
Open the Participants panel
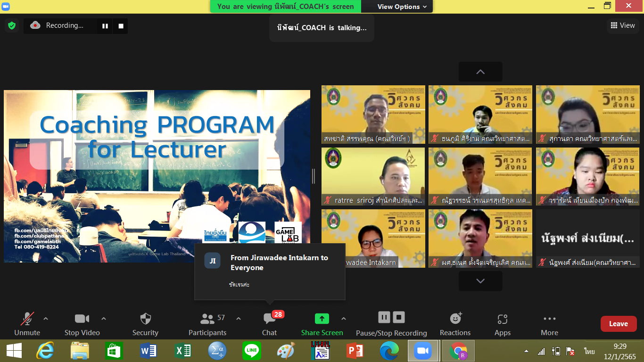tap(207, 319)
